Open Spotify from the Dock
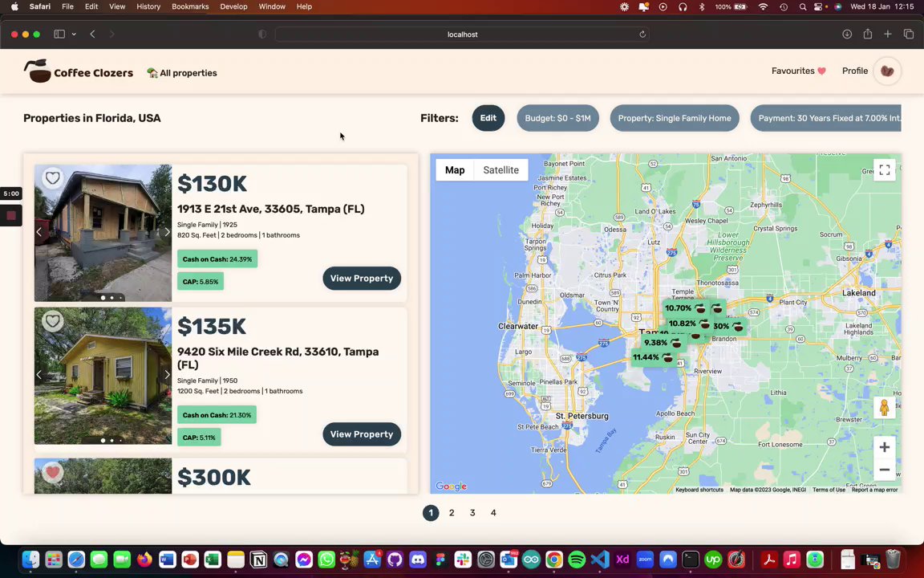Screen dimensions: 924x578 (577, 559)
